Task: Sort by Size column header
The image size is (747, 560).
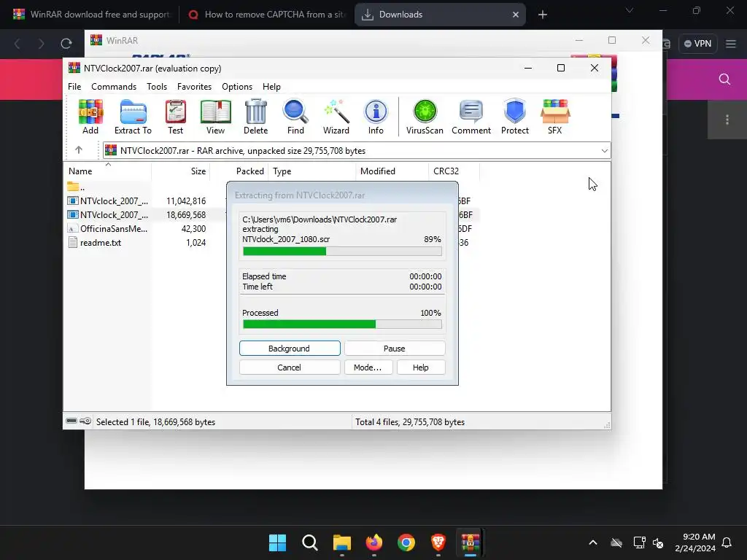Action: click(x=181, y=171)
